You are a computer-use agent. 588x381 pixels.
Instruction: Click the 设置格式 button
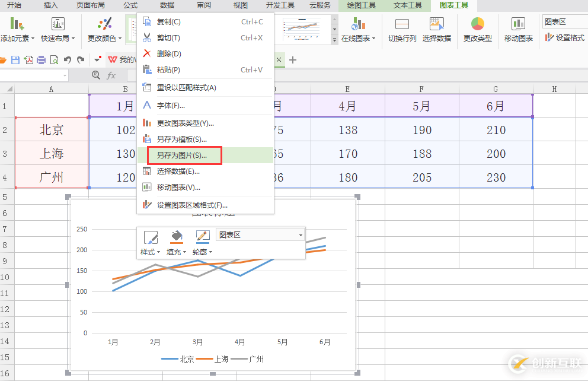[x=565, y=38]
